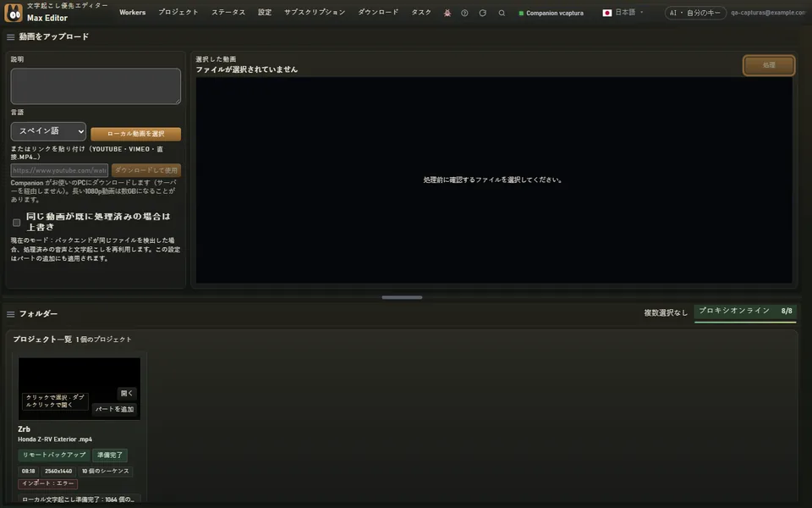Viewport: 812px width, 508px height.
Task: Open the ステータス menu
Action: coord(228,13)
